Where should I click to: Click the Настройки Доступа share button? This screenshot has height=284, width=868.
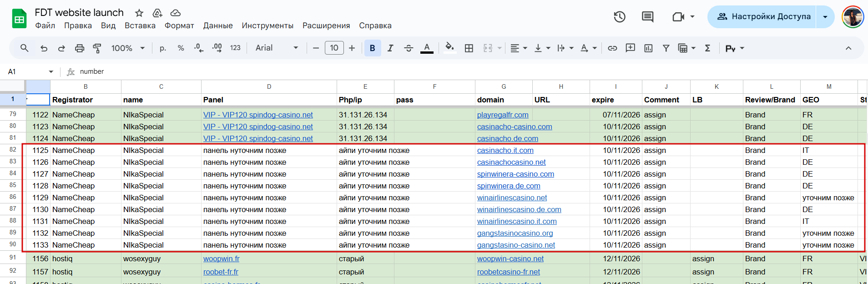[x=764, y=17]
